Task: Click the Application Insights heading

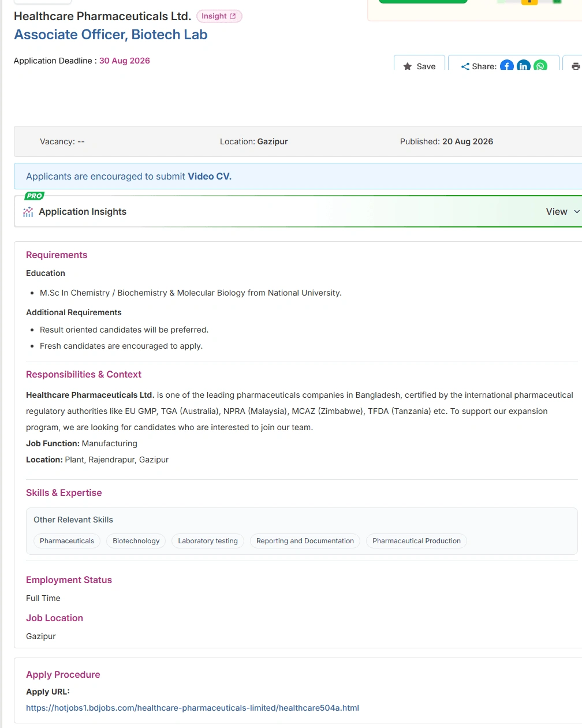Action: pos(83,212)
